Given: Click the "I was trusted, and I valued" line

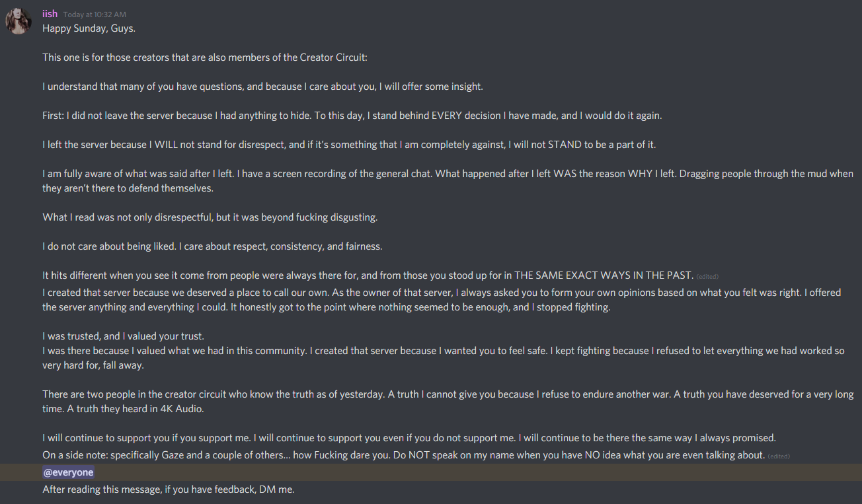Looking at the screenshot, I should coord(124,336).
